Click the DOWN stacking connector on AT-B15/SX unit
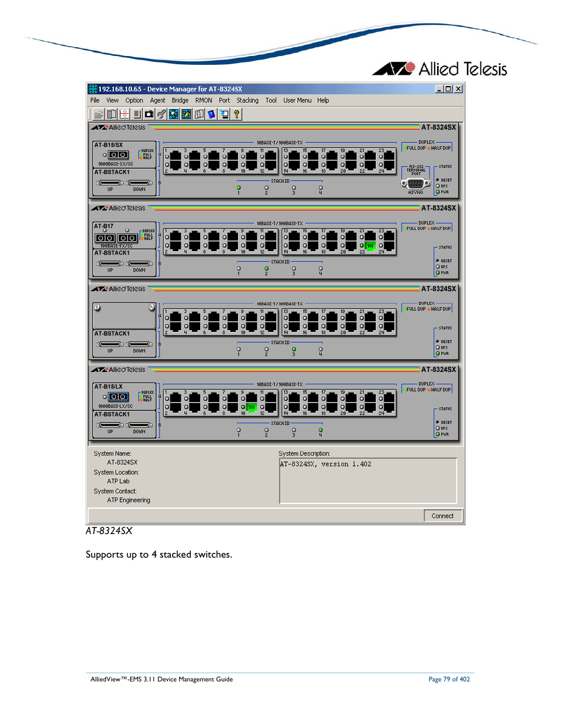The image size is (562, 728). pos(140,183)
